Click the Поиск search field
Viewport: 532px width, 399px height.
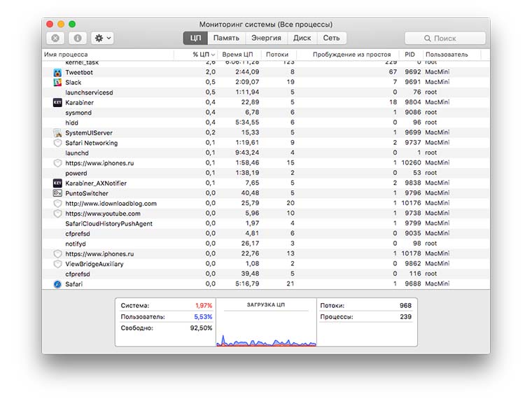click(445, 38)
